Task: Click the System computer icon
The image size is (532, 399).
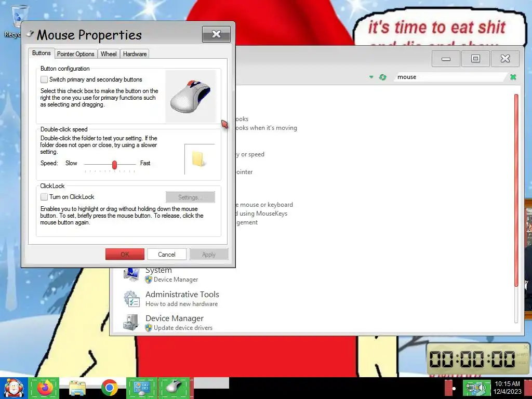Action: [131, 274]
